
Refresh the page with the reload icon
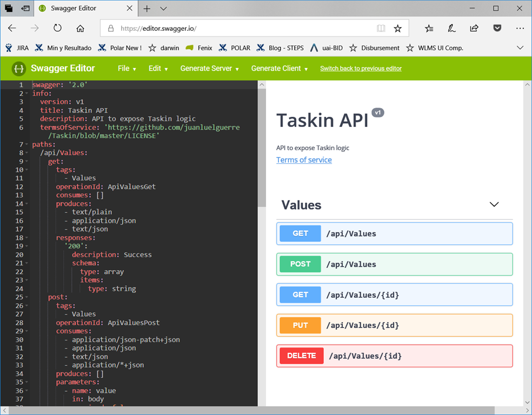click(57, 28)
